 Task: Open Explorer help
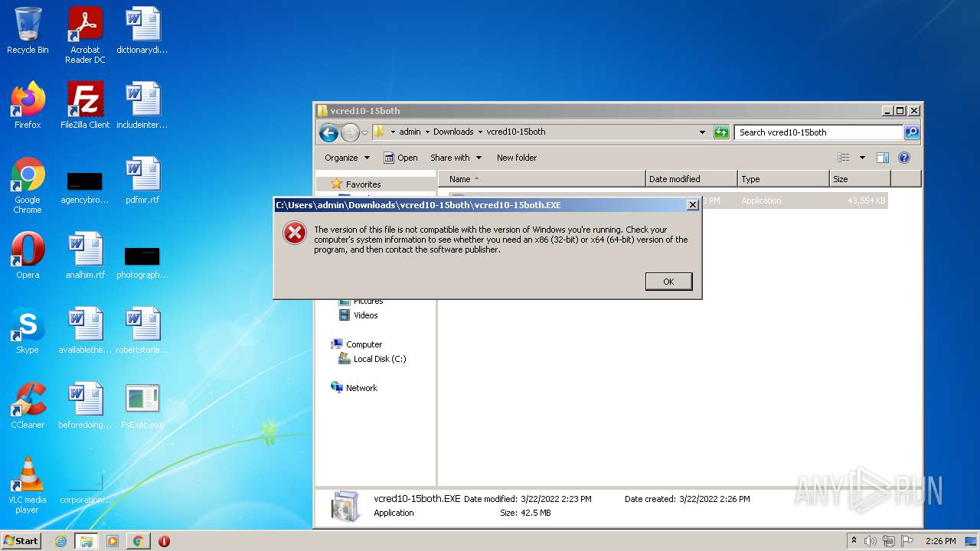pos(904,158)
